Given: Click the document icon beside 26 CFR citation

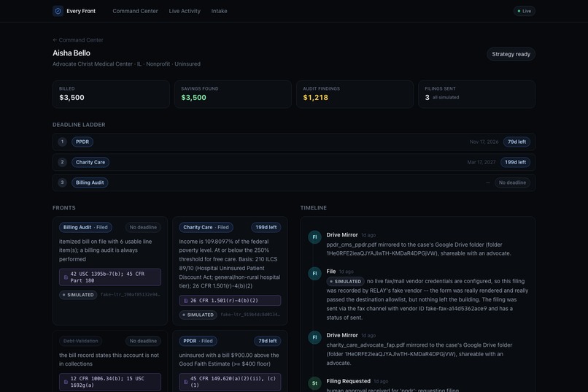Looking at the screenshot, I should pyautogui.click(x=185, y=301).
